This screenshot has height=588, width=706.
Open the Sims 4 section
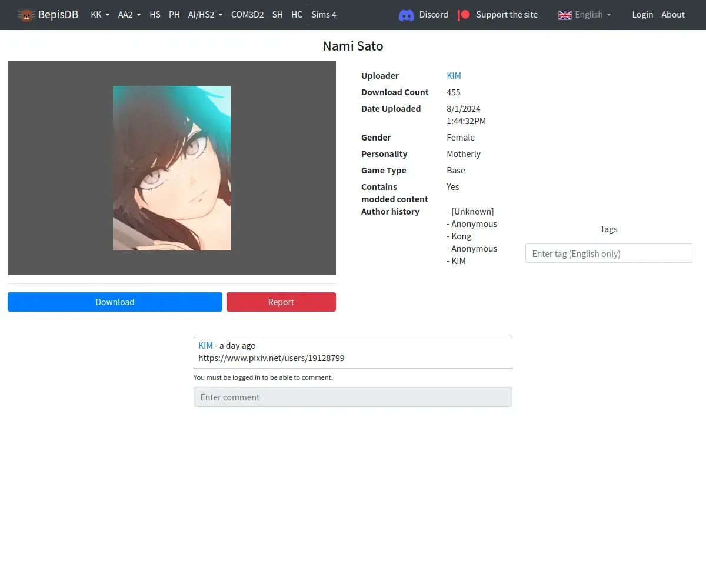[324, 15]
